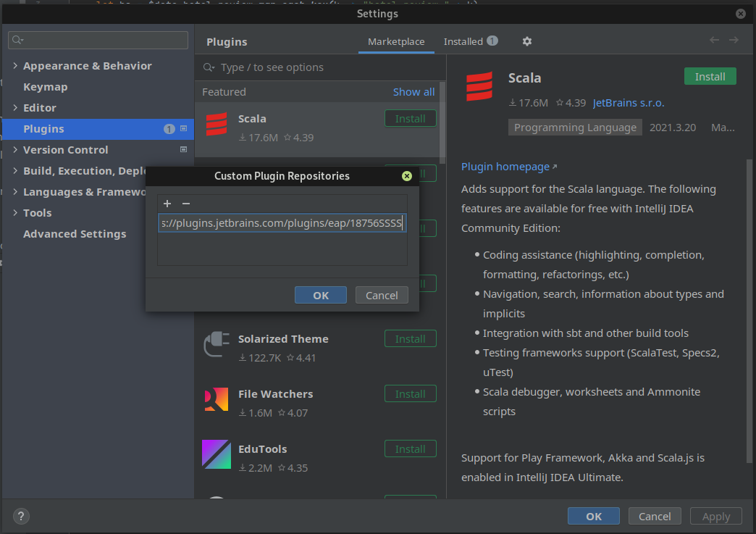Select Keymap in settings tree
Image resolution: width=756 pixels, height=534 pixels.
tap(46, 87)
